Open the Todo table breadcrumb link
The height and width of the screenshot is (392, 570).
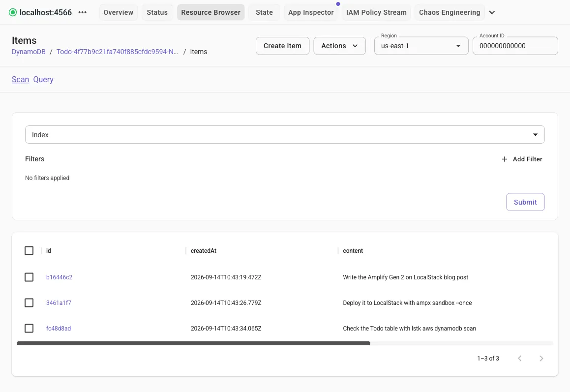[x=117, y=52]
